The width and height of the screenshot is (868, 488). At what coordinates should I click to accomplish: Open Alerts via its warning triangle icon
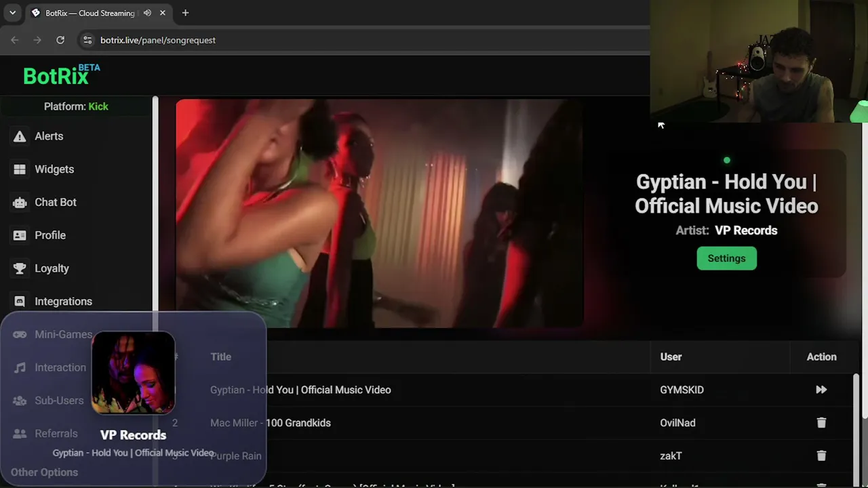pos(20,136)
